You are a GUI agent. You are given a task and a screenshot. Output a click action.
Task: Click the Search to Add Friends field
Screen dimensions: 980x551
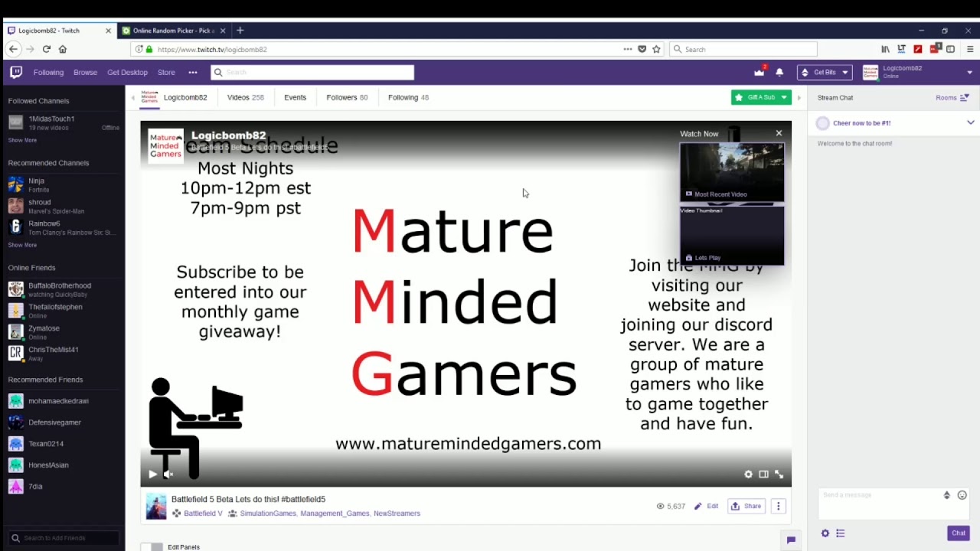point(63,538)
